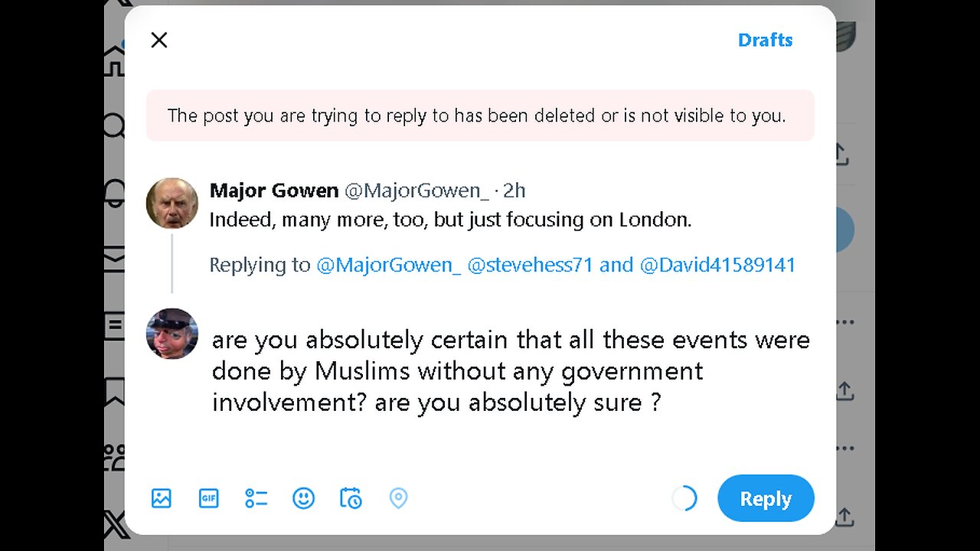Click the @MajorGowen_ mention link
This screenshot has width=980, height=551.
(x=388, y=265)
